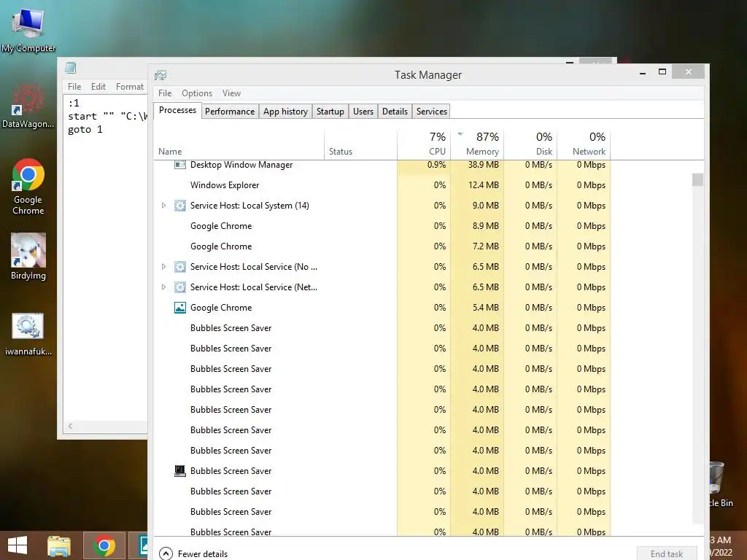This screenshot has height=560, width=747.
Task: Open the Task Manager View menu
Action: point(231,93)
